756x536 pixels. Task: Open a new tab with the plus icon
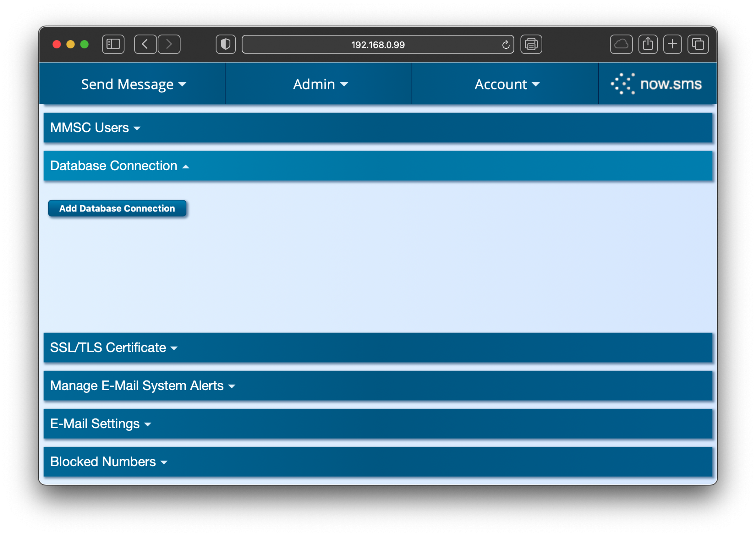[x=672, y=44]
